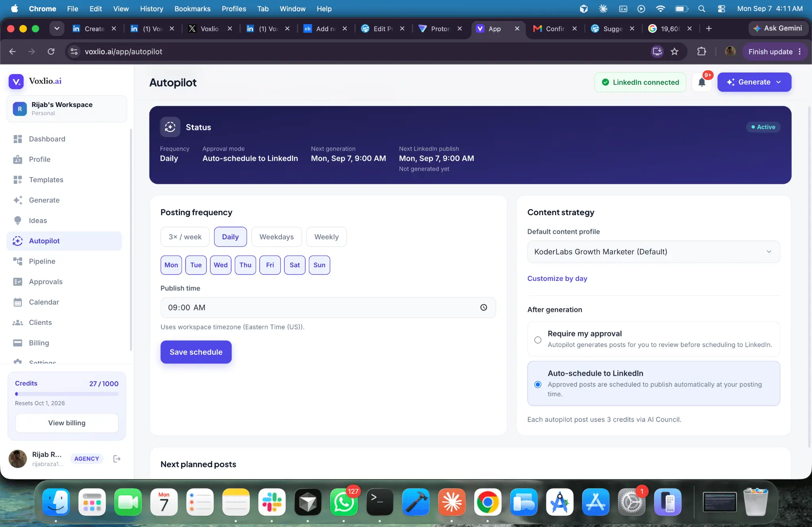Open the Calendar sidebar item

(x=64, y=302)
